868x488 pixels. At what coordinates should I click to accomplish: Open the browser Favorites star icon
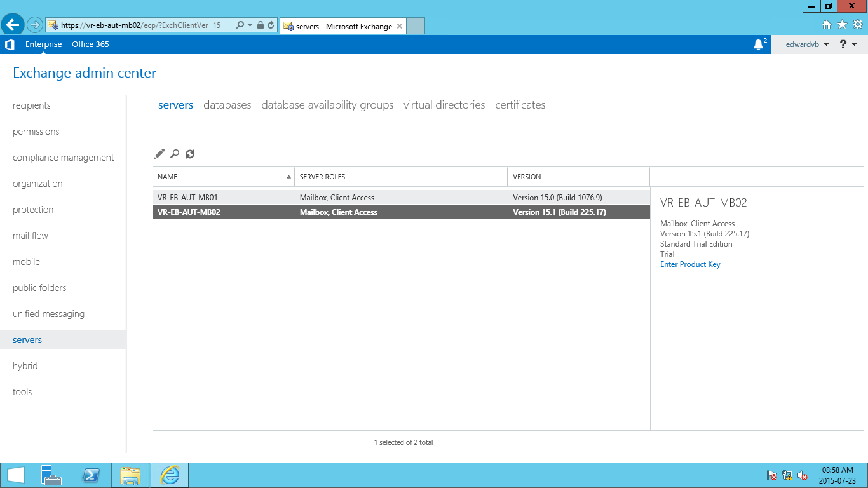[842, 25]
